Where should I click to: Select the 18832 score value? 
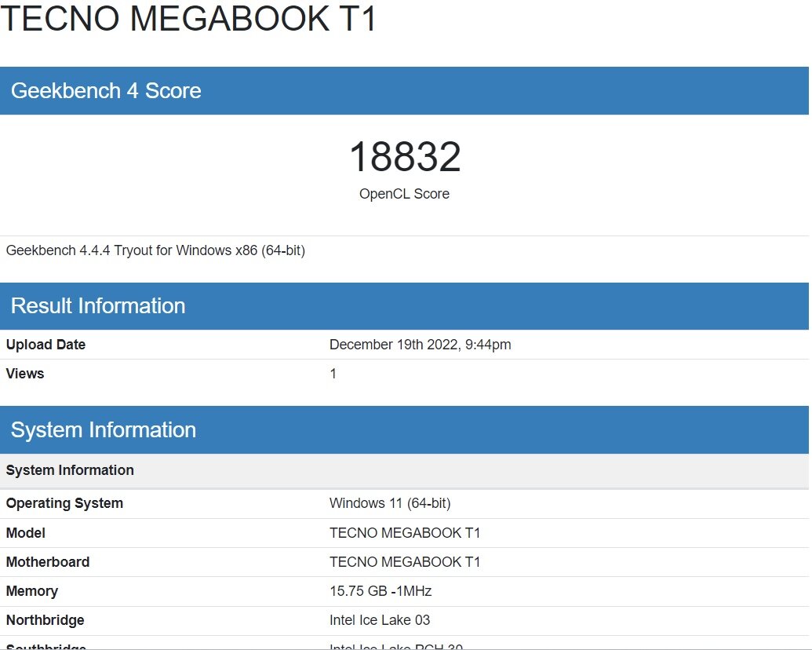pyautogui.click(x=405, y=156)
